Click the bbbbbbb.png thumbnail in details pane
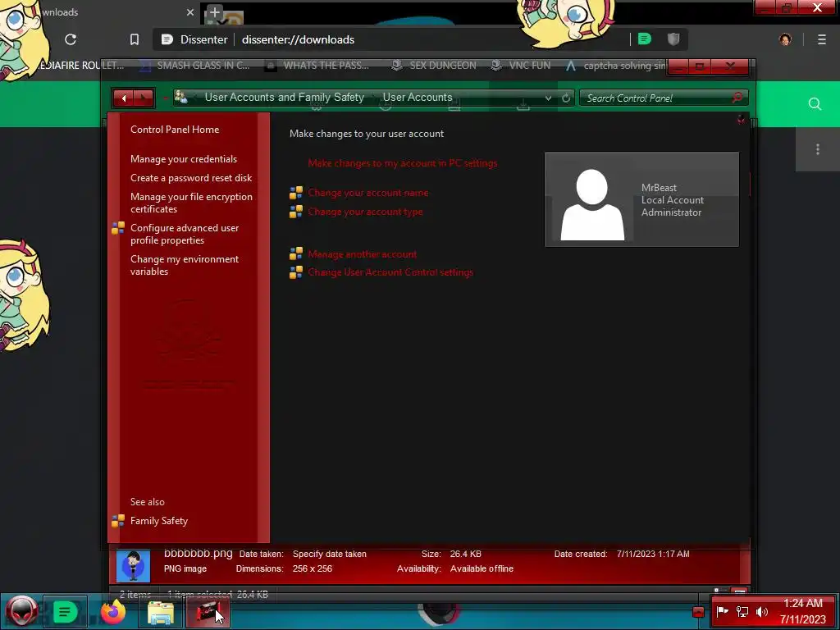This screenshot has height=630, width=840. tap(133, 565)
